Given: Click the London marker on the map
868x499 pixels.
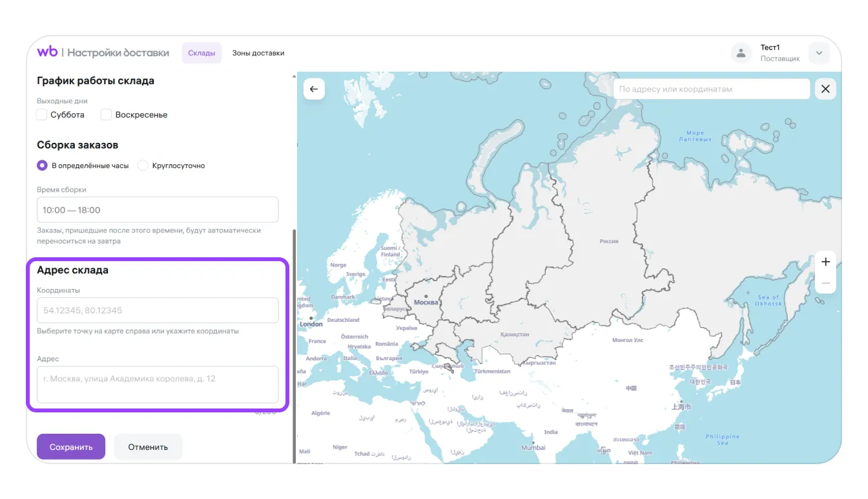Looking at the screenshot, I should tap(311, 318).
